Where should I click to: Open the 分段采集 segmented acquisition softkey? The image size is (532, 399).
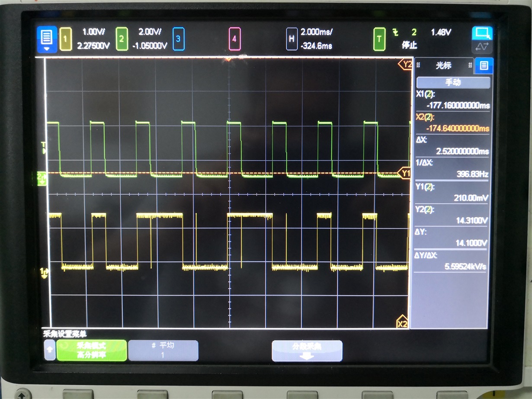(307, 351)
